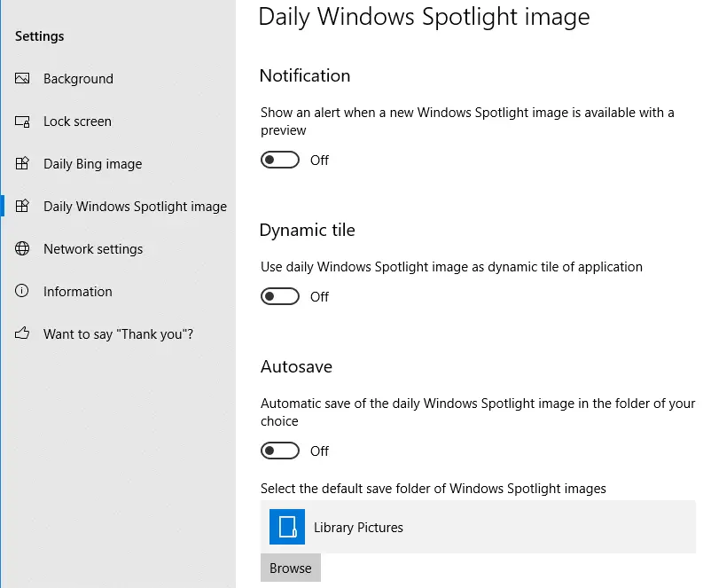Screen dimensions: 703x588
Task: Click the Daily Windows Spotlight image page title
Action: point(424,17)
